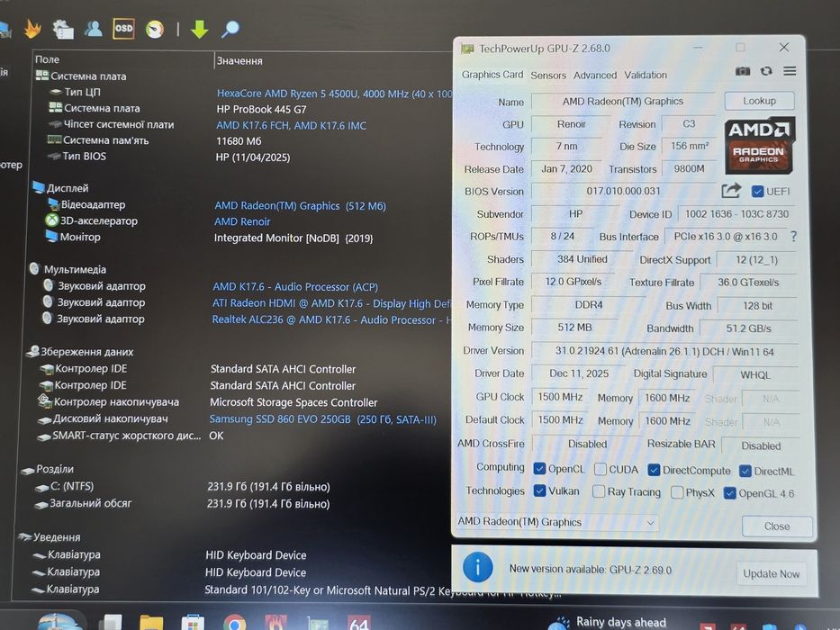Image resolution: width=840 pixels, height=630 pixels.
Task: Open Chrome from the taskbar
Action: coord(235,623)
